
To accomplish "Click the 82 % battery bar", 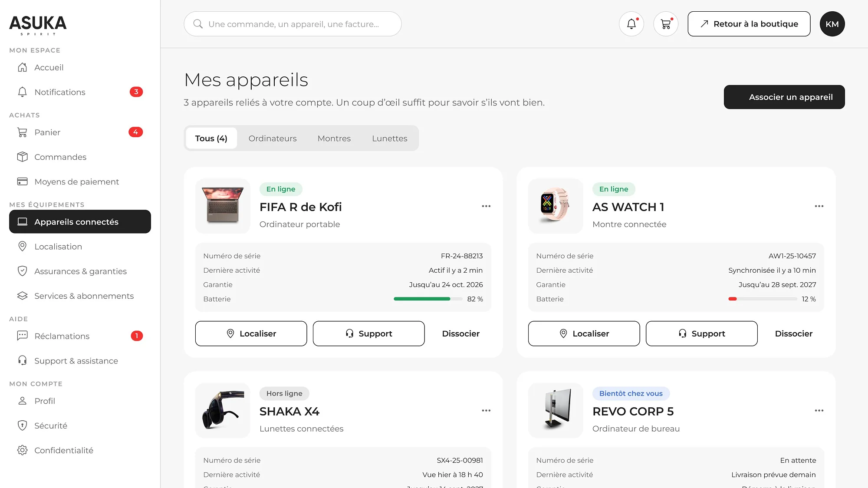I will 428,299.
